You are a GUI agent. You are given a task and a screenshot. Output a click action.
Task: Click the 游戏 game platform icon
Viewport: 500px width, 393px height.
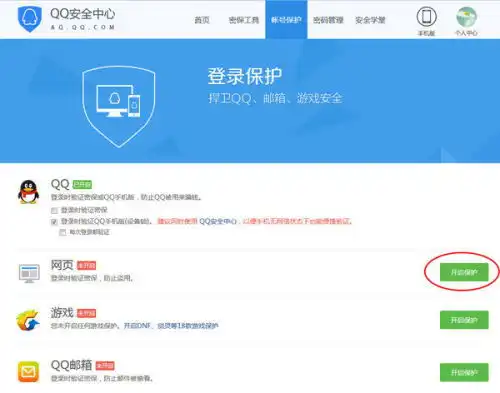click(x=28, y=320)
